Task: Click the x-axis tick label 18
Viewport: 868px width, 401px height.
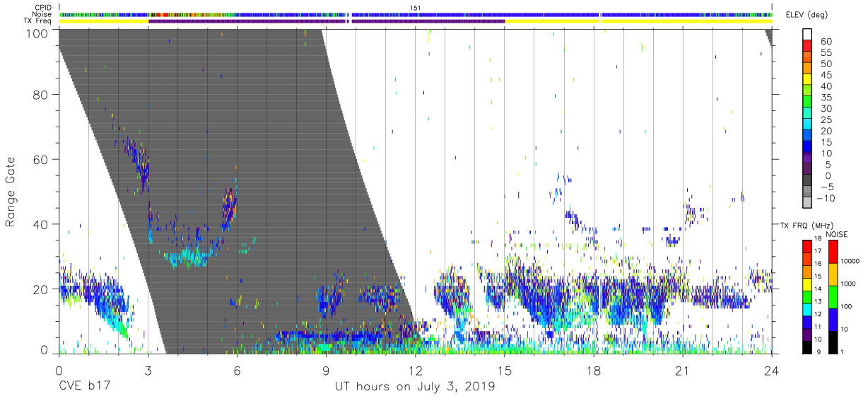Action: [x=594, y=369]
